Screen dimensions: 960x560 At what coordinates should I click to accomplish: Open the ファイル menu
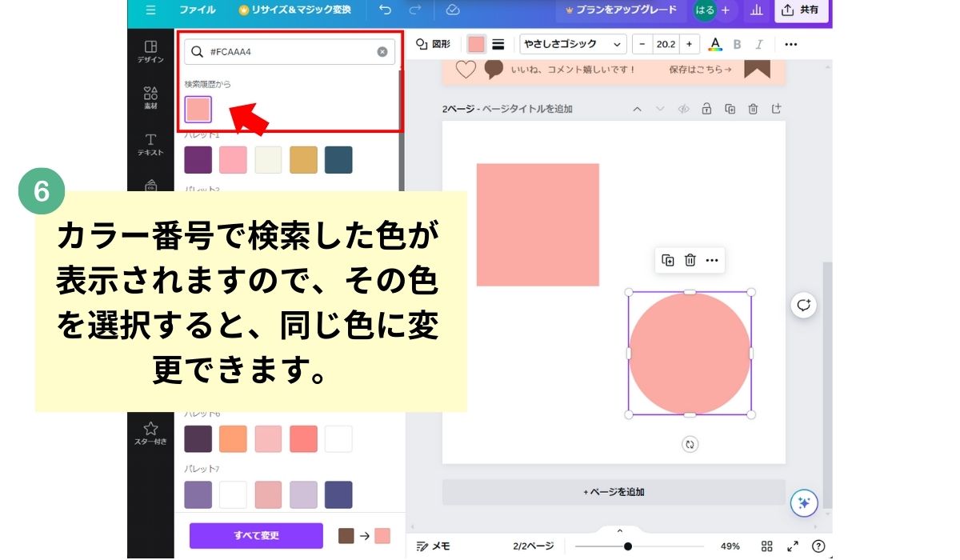pos(197,10)
